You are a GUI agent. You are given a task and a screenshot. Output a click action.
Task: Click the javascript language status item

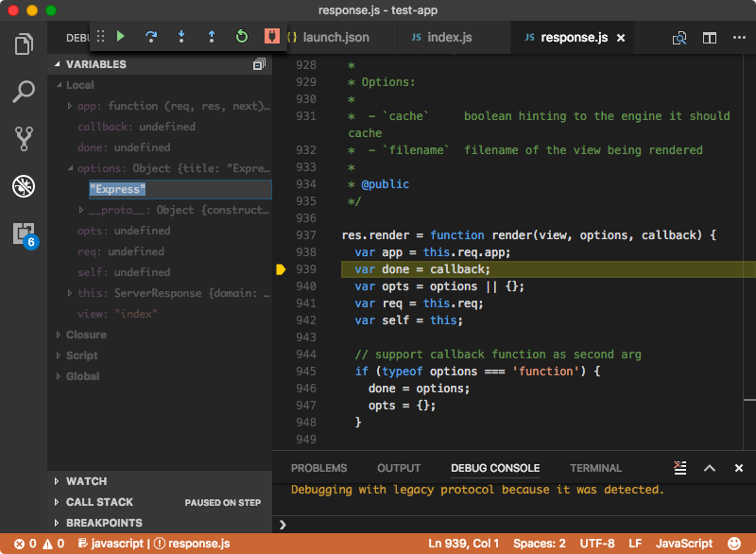click(x=111, y=544)
